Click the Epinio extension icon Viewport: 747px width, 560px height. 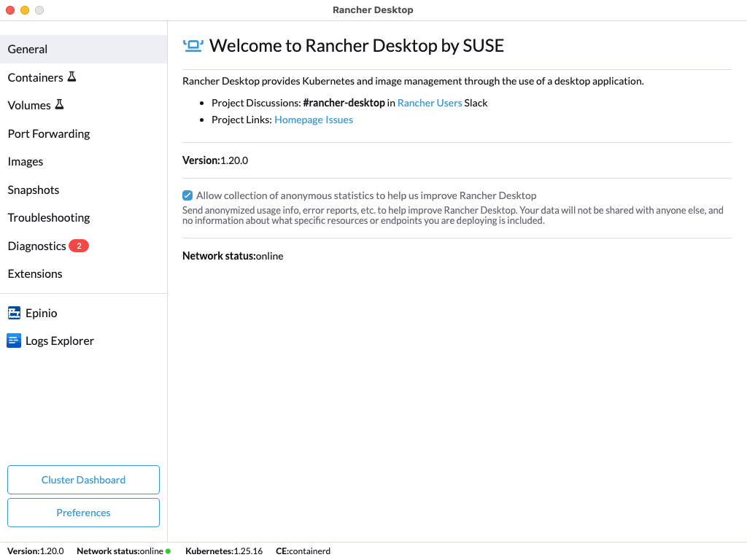click(14, 313)
